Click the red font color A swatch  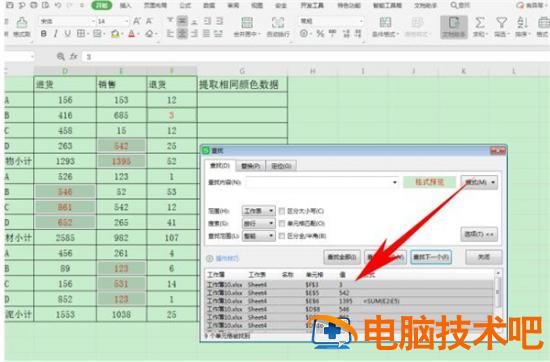click(132, 34)
